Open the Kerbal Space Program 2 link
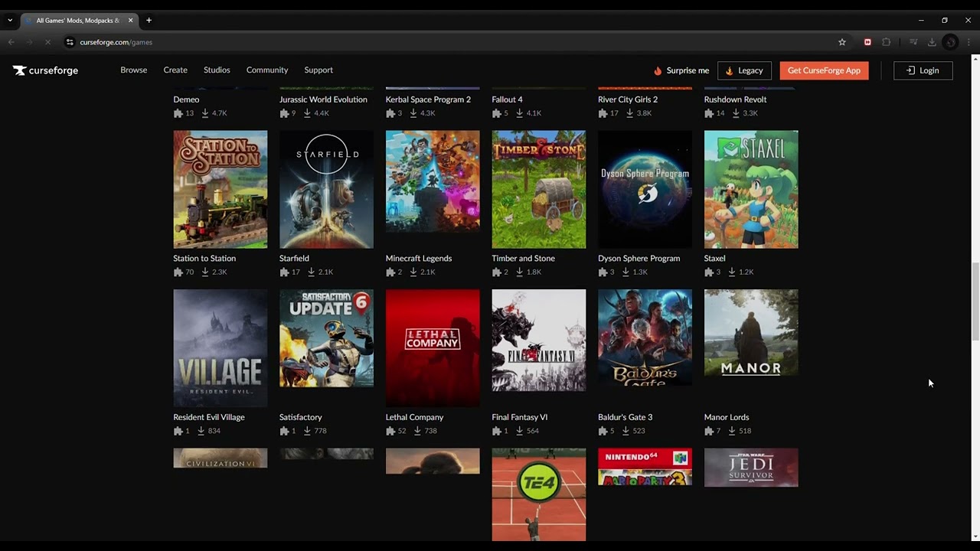Image resolution: width=980 pixels, height=551 pixels. tap(428, 99)
